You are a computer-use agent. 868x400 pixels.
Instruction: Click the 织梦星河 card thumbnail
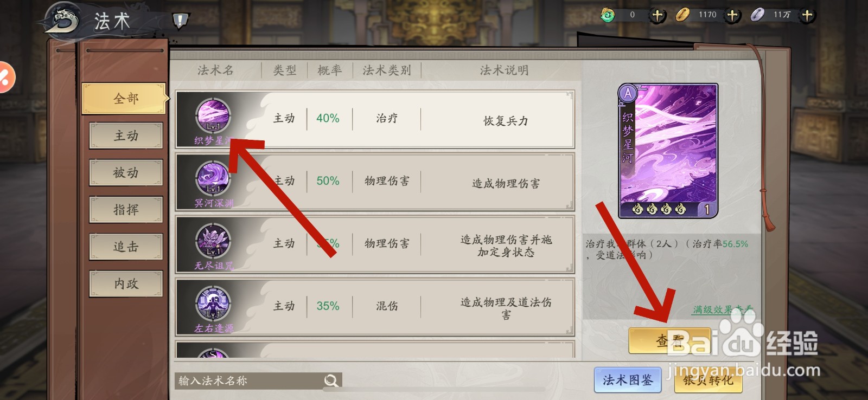coord(668,151)
